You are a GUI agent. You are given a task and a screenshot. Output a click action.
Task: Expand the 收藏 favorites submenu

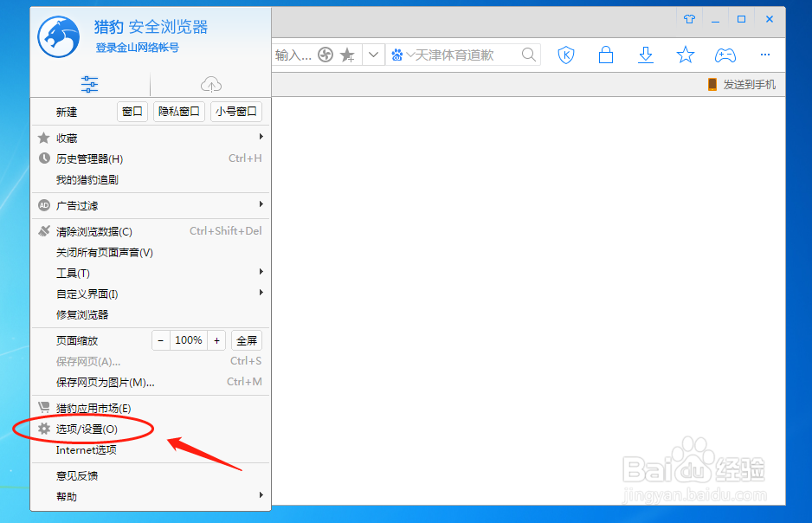pos(151,138)
